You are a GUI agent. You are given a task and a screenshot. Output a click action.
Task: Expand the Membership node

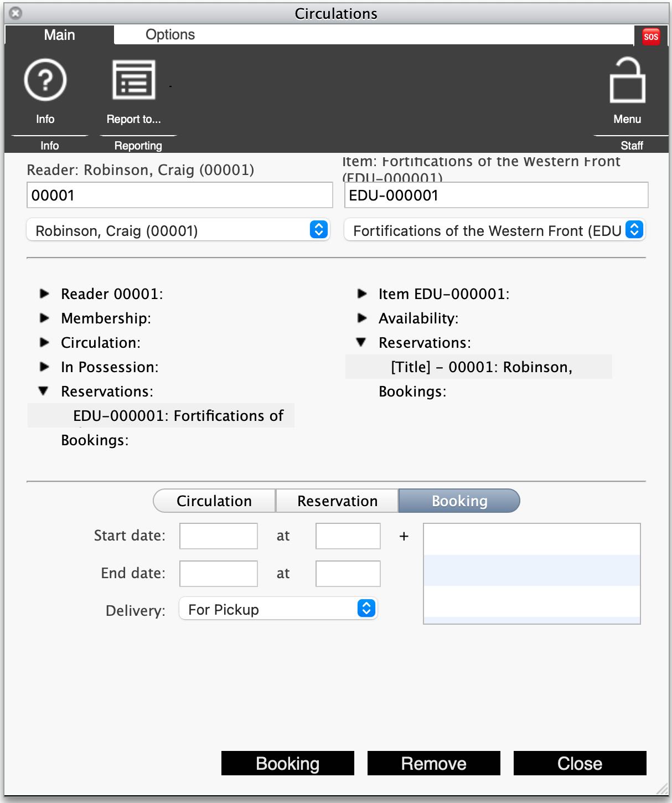(x=45, y=318)
